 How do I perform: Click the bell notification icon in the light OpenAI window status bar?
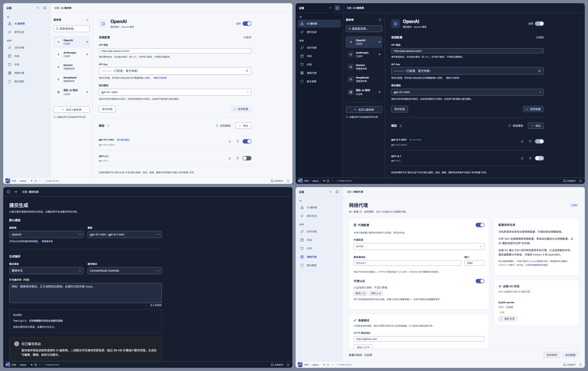288,181
